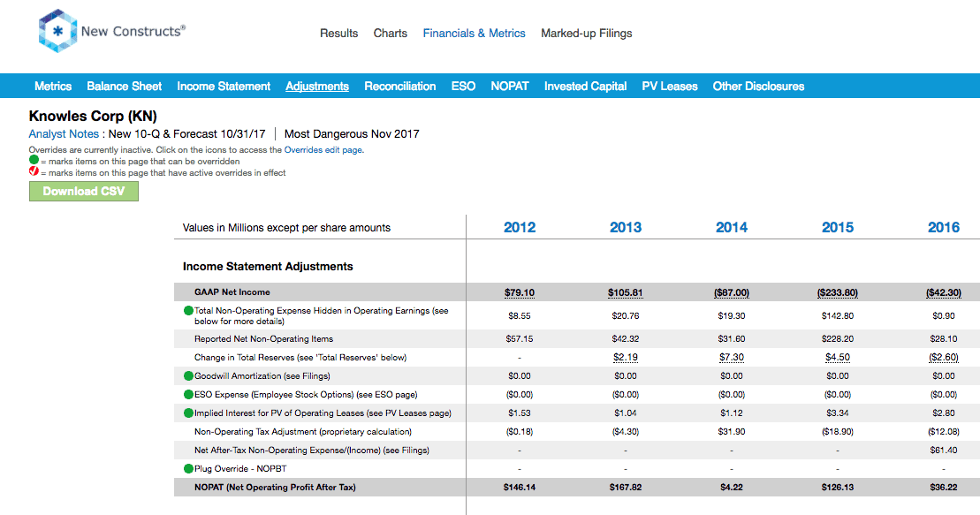Click 2012 Implied Interest value $1.53

point(520,413)
